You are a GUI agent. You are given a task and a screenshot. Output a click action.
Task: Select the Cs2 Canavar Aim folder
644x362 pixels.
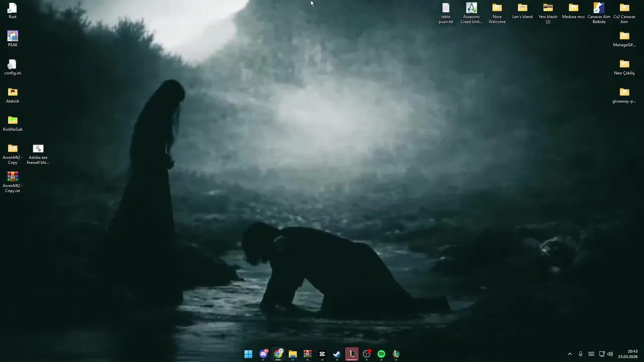pyautogui.click(x=624, y=13)
